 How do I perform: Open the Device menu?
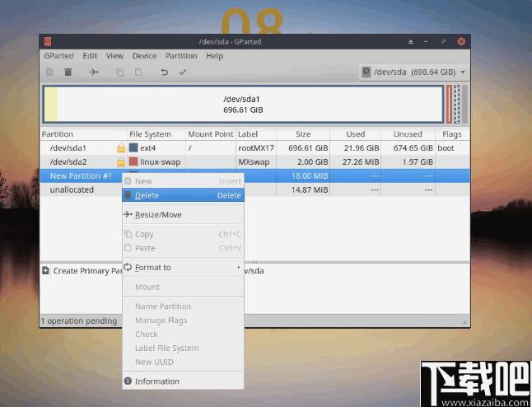click(145, 56)
